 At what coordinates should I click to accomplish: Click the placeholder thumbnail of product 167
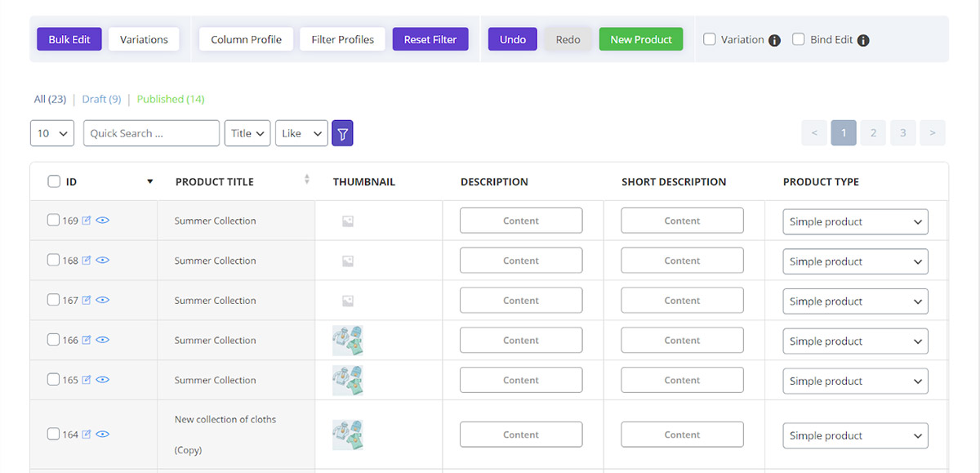(x=348, y=301)
